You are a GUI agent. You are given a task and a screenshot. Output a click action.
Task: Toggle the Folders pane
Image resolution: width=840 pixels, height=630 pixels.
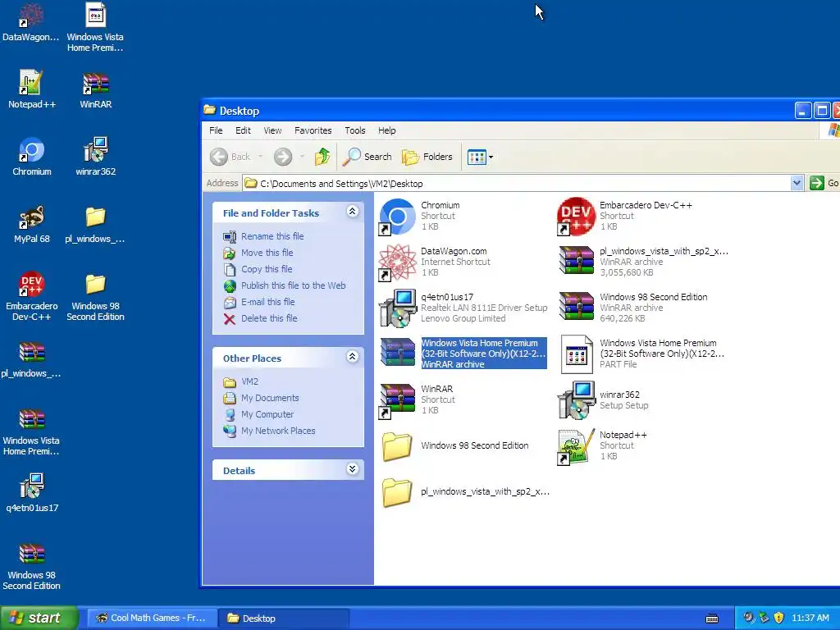[x=427, y=157]
